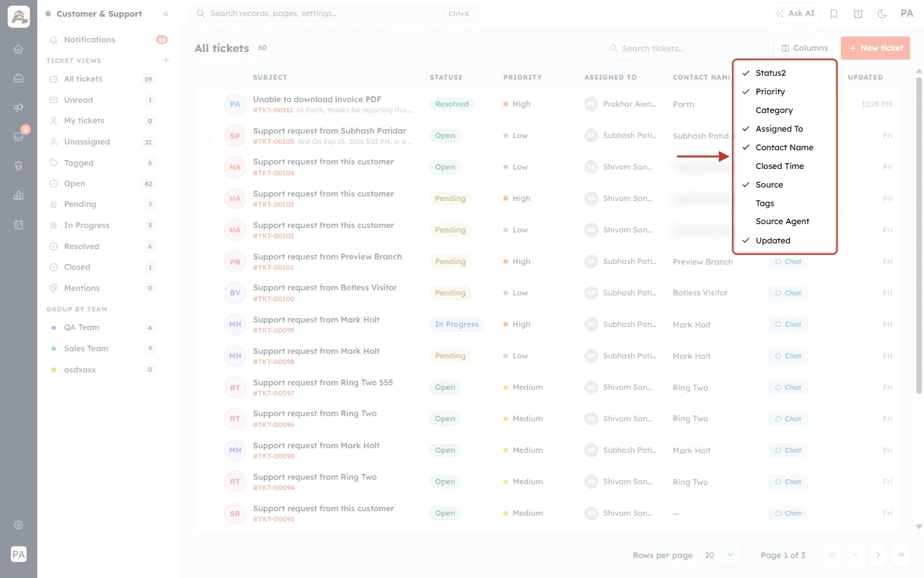The image size is (924, 578).
Task: Open the Resolved ticket view
Action: (101, 247)
